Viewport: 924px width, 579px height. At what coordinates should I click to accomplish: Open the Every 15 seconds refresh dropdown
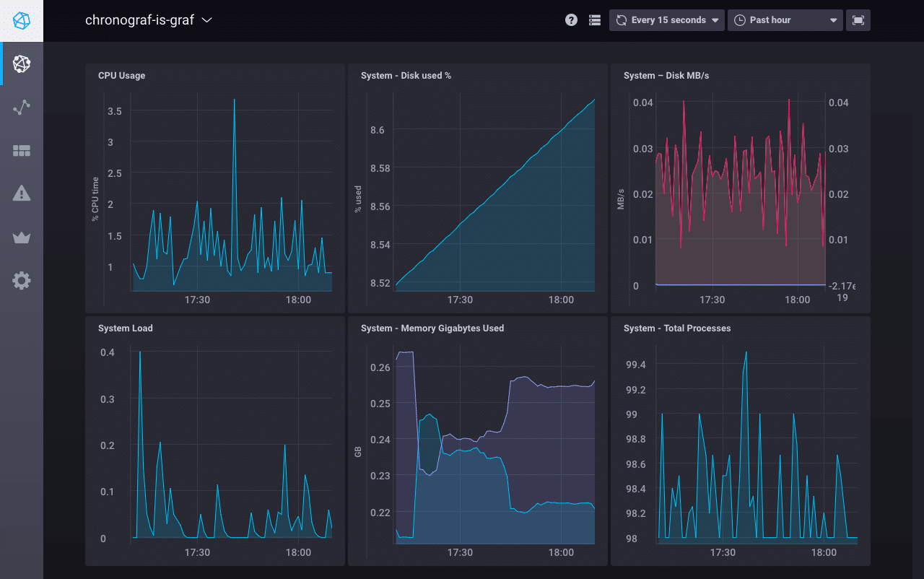tap(666, 19)
